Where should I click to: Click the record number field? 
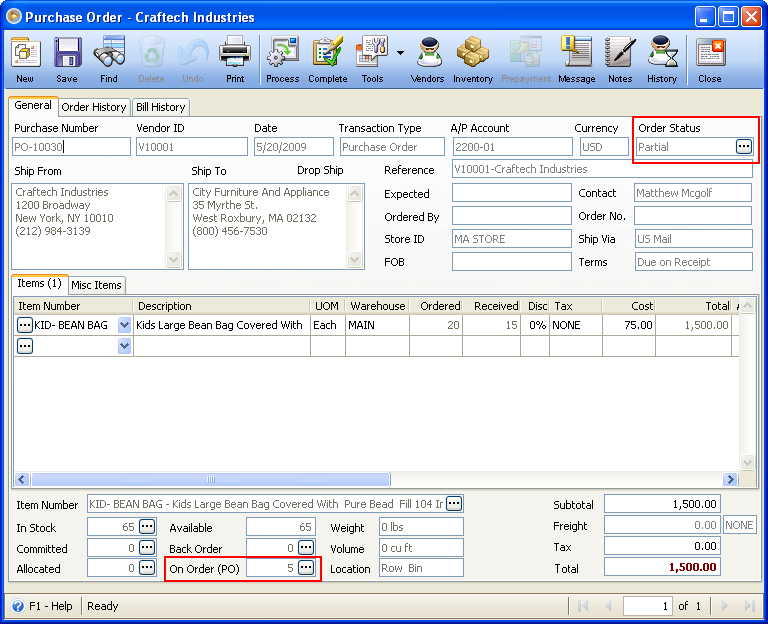648,606
